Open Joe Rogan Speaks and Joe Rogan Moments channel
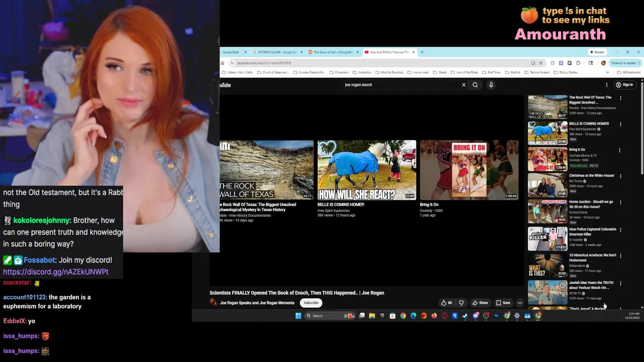 (257, 303)
